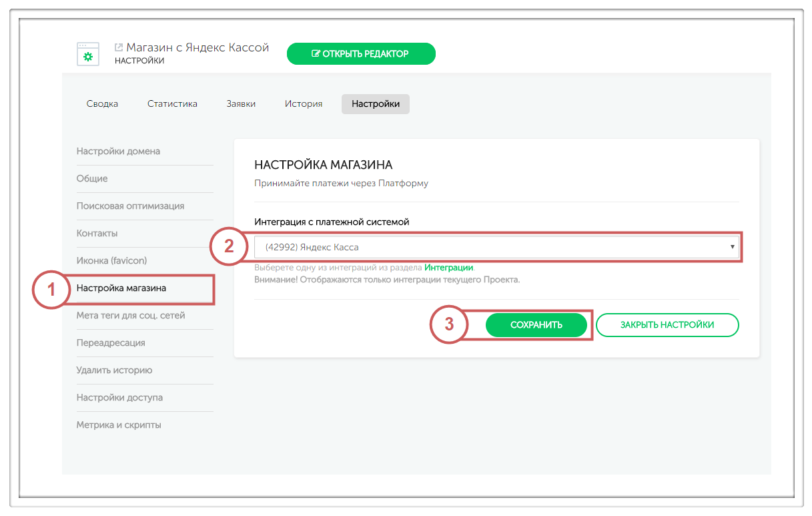
Task: Open page title Магазин с Яндекс Кассой
Action: coord(197,47)
